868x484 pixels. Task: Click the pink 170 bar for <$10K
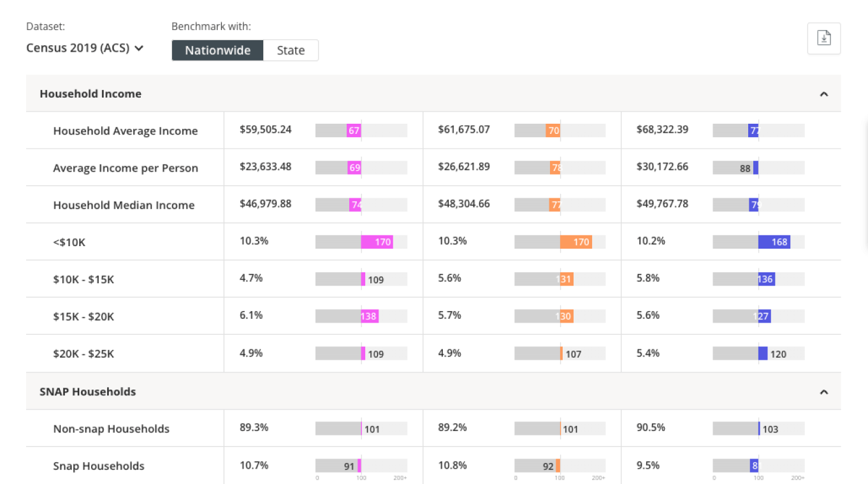[377, 242]
